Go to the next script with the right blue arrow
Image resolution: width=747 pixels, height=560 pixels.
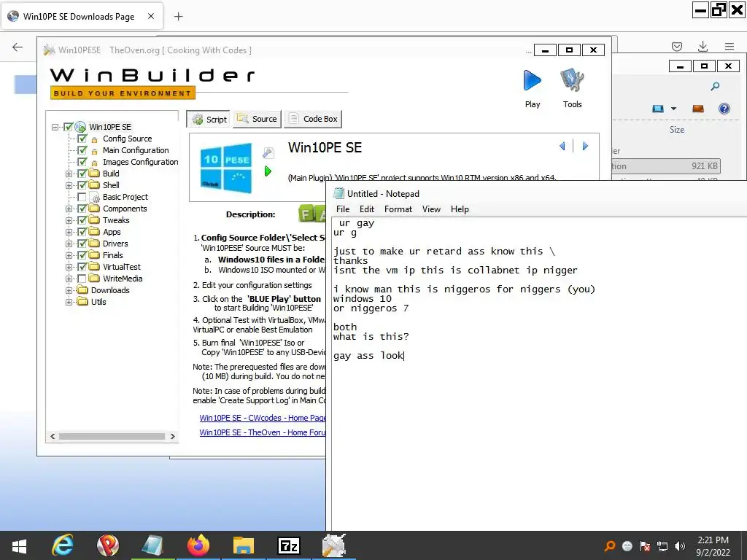(x=585, y=146)
